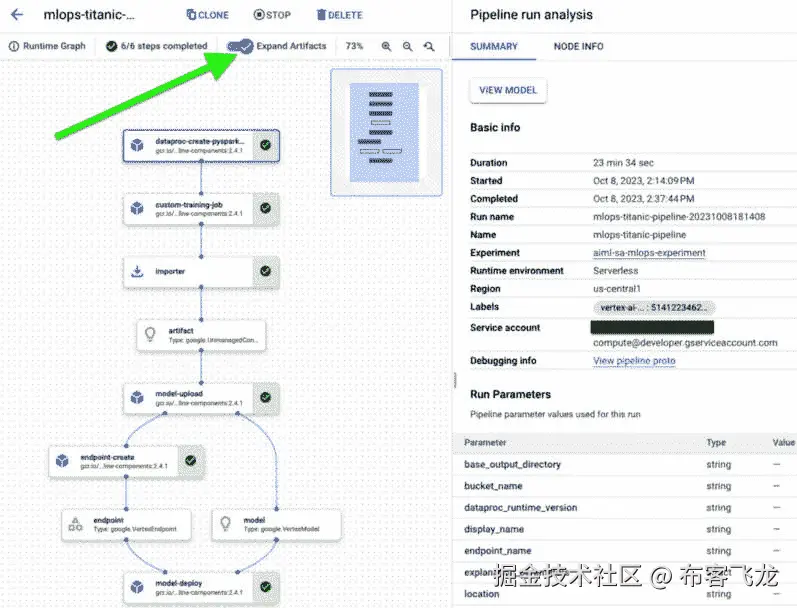Click the location parameter

481,594
